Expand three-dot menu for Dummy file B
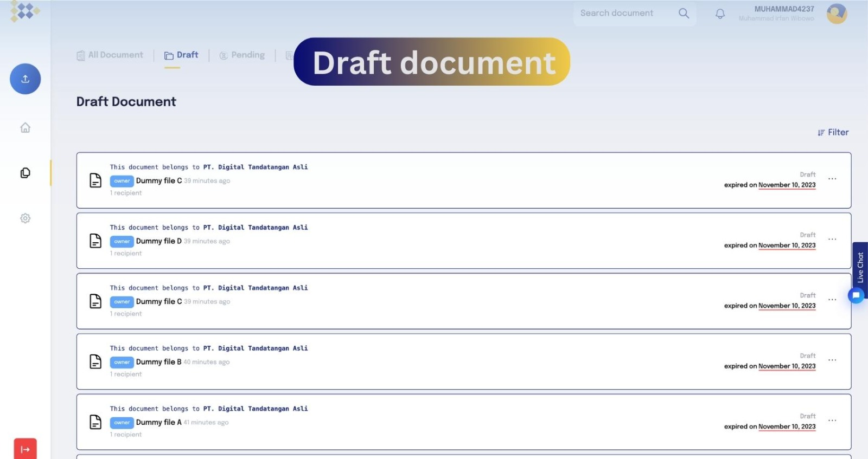The image size is (868, 459). (x=832, y=360)
